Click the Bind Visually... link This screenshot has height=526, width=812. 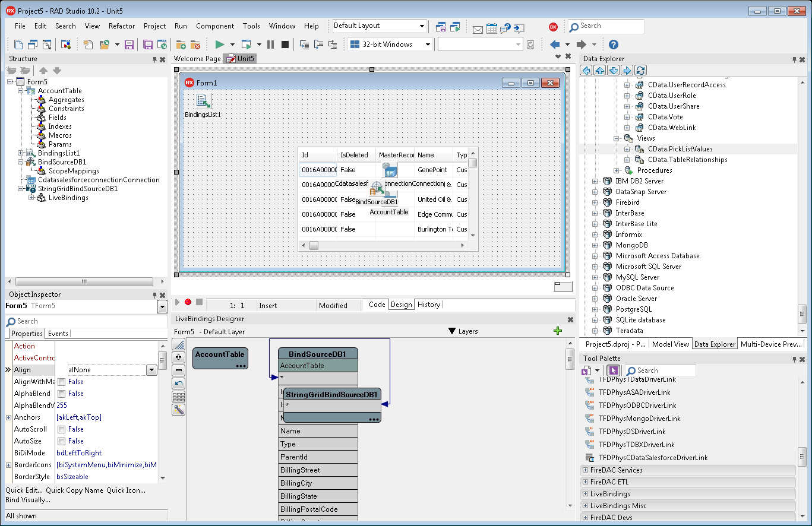click(x=28, y=500)
